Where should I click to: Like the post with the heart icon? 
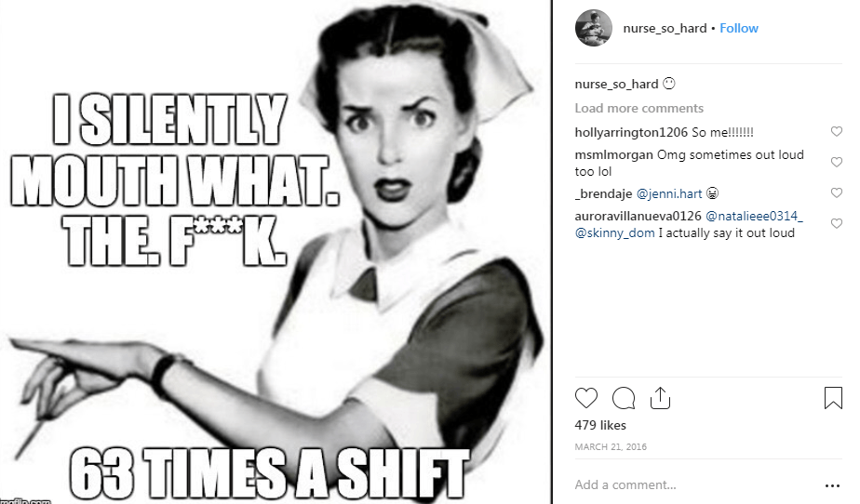(585, 398)
